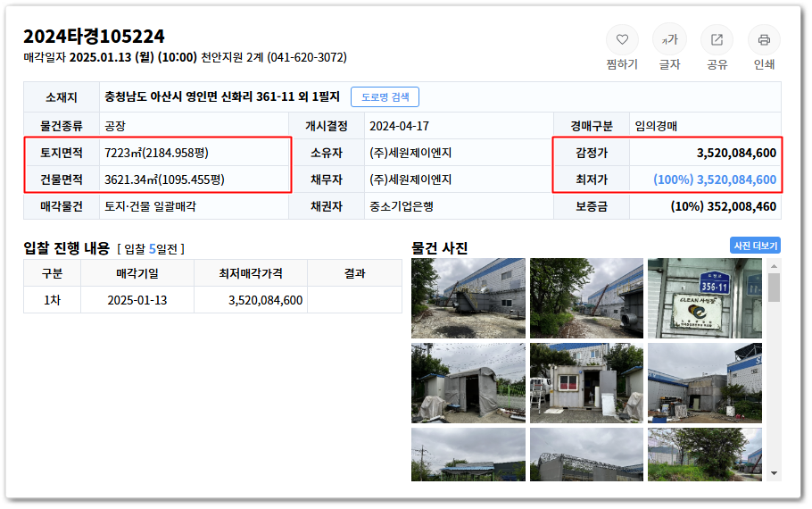Open bottom-left cloudy sky photo thumbnail
The width and height of the screenshot is (812, 509).
(x=468, y=454)
